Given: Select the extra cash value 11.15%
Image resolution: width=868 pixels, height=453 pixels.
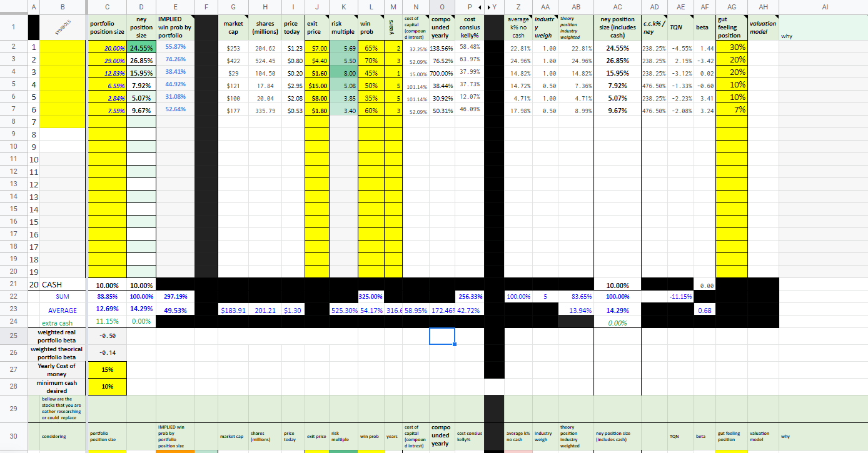Looking at the screenshot, I should click(x=107, y=323).
